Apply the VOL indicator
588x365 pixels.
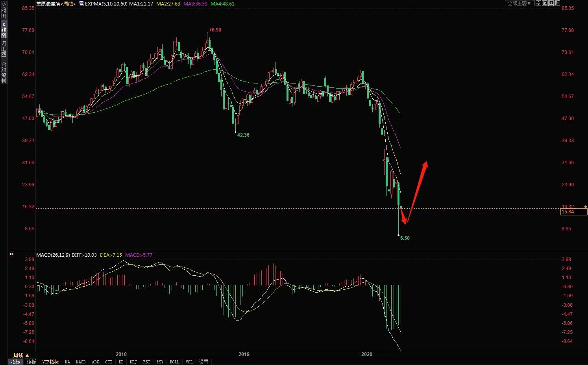pos(189,362)
